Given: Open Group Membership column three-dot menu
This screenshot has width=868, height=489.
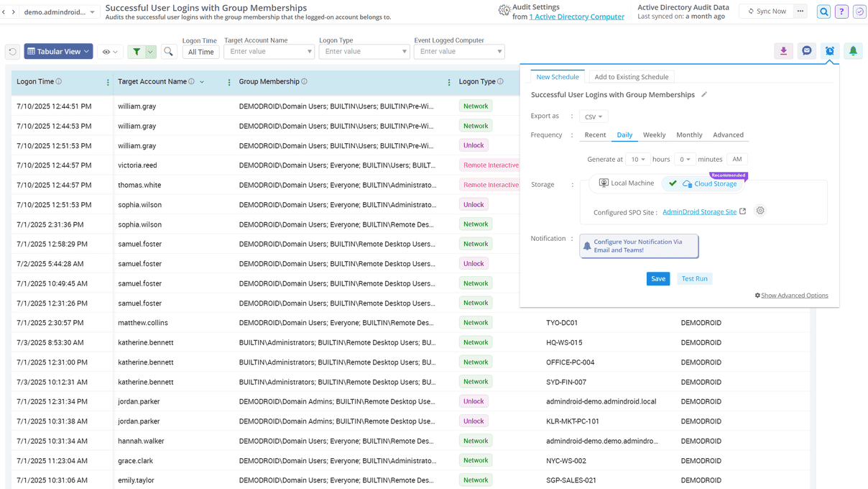Looking at the screenshot, I should point(449,83).
